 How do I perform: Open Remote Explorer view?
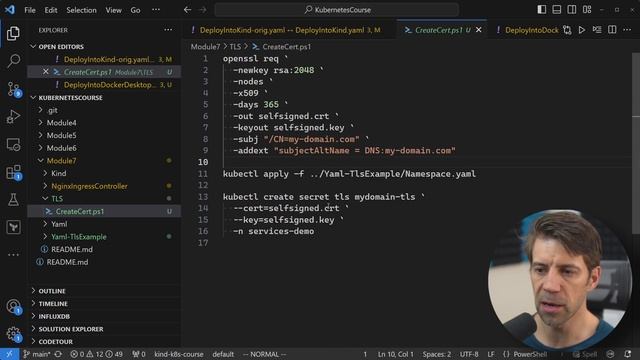[x=13, y=144]
